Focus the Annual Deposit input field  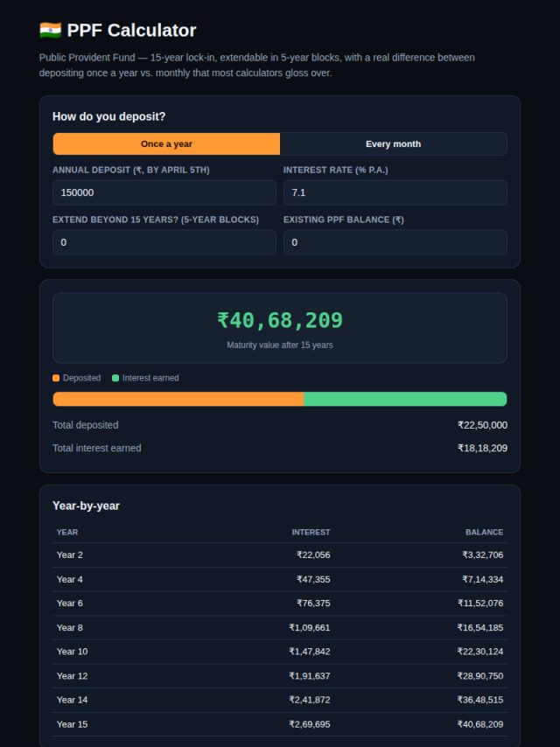pyautogui.click(x=164, y=192)
